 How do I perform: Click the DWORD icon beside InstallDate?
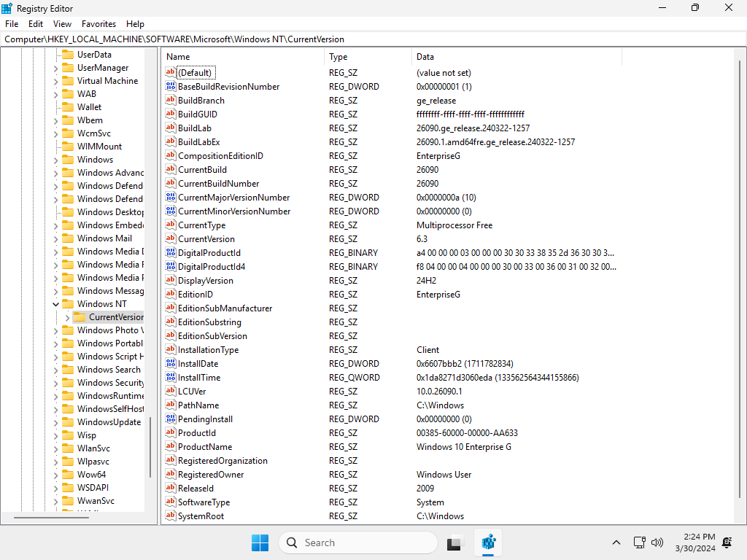(x=171, y=363)
